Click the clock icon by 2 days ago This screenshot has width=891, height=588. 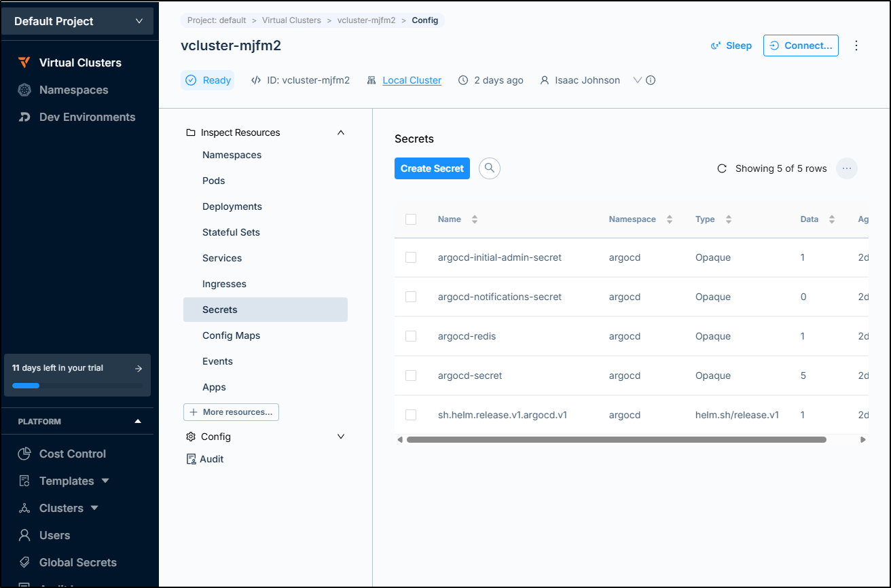tap(463, 80)
